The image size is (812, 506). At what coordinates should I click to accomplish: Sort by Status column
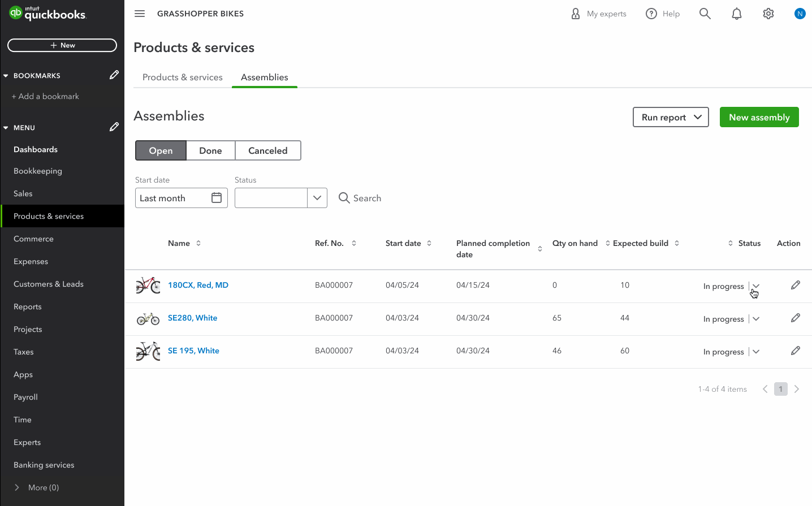[731, 243]
